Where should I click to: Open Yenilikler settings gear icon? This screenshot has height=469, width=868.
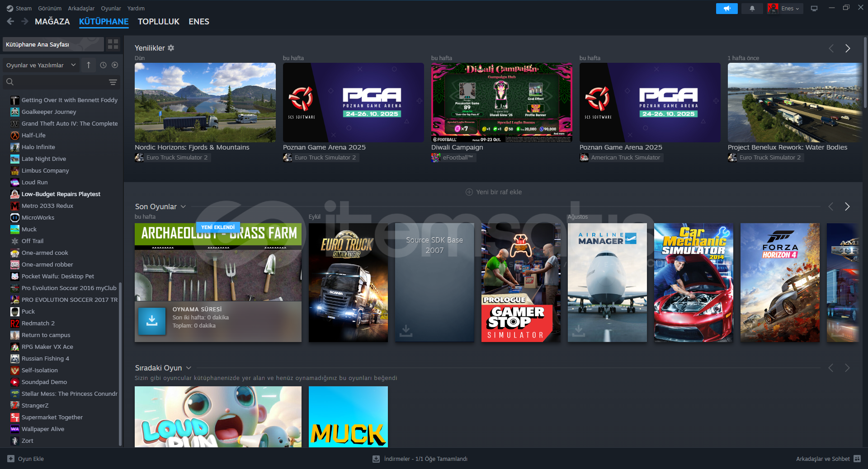[x=171, y=48]
